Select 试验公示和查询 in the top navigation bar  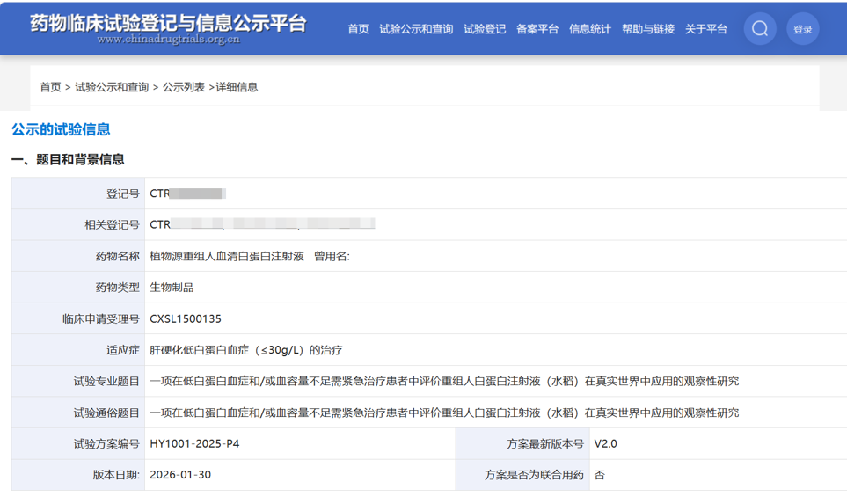[x=416, y=29]
